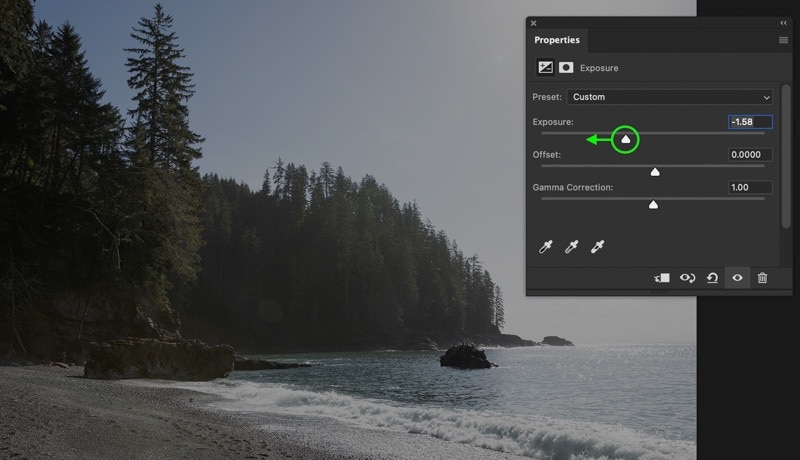The width and height of the screenshot is (800, 460).
Task: Switch to the Properties tab
Action: click(557, 40)
